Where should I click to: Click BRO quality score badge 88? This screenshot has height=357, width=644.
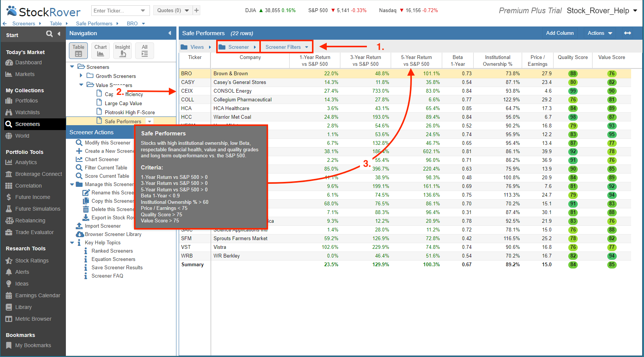click(x=573, y=74)
